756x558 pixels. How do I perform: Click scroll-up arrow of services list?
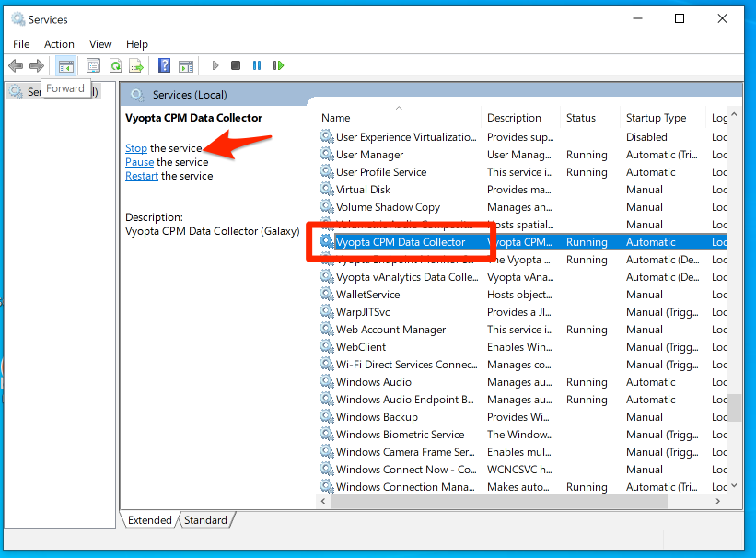click(x=734, y=115)
